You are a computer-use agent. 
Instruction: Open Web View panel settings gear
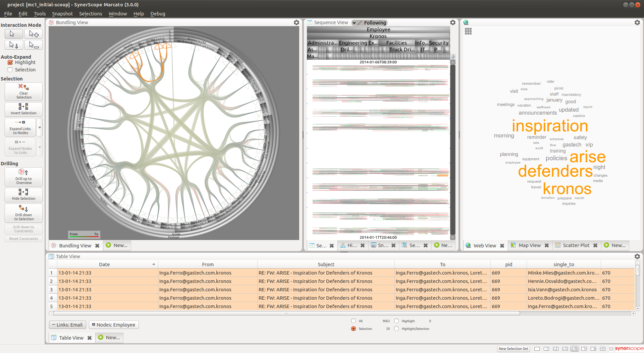click(637, 22)
